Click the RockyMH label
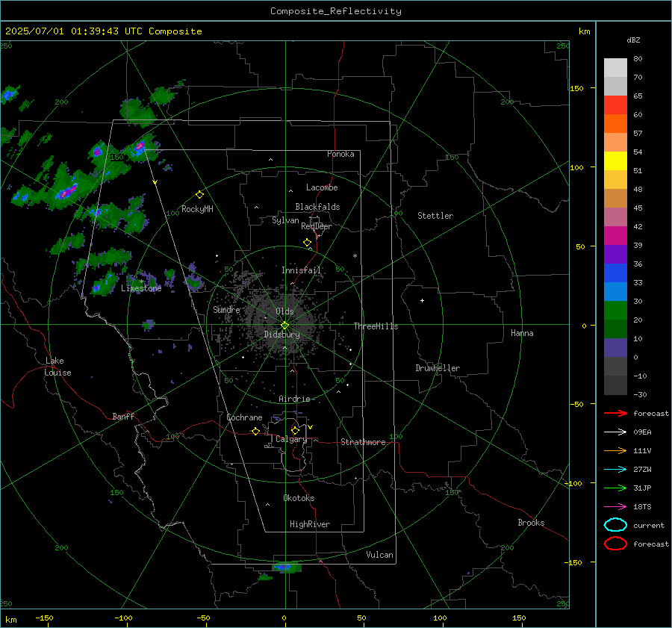This screenshot has height=628, width=672. (x=197, y=209)
